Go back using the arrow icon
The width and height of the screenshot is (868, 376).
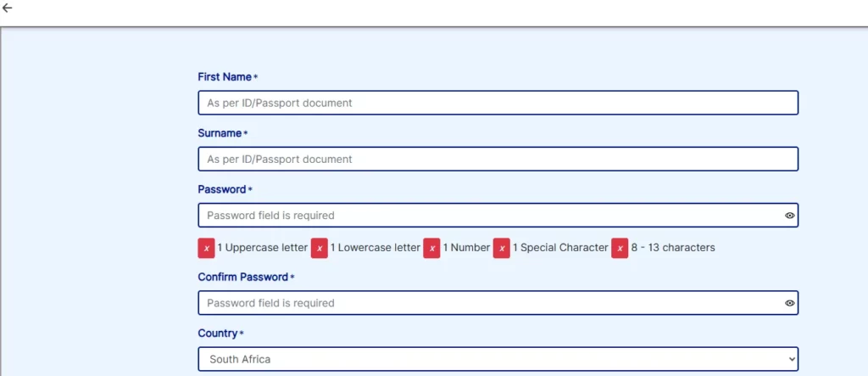pyautogui.click(x=8, y=8)
